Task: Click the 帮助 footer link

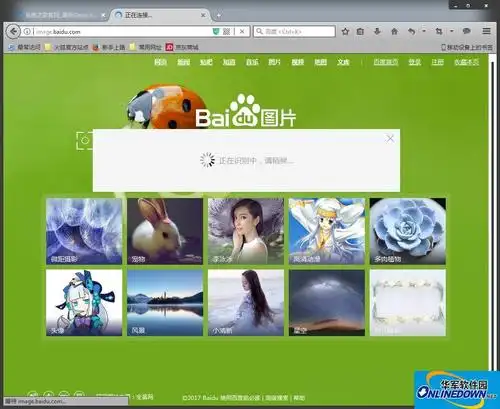Action: (x=299, y=398)
